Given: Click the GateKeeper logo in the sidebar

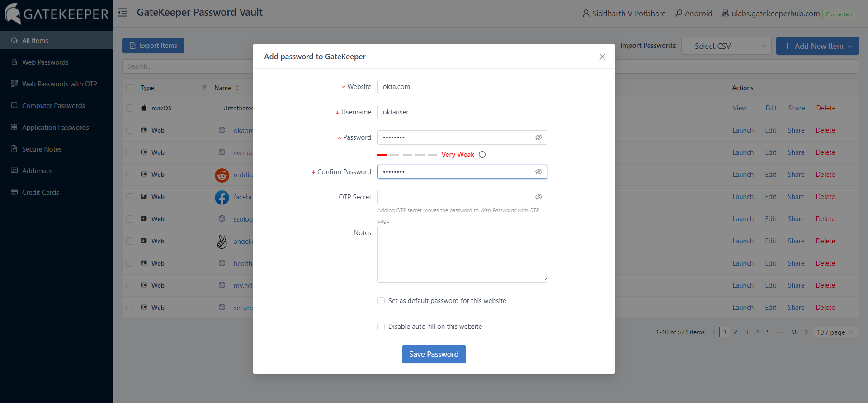Looking at the screenshot, I should point(57,14).
